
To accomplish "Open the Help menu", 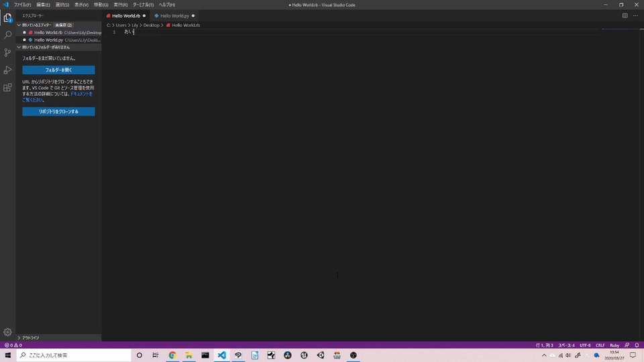I will tap(167, 5).
